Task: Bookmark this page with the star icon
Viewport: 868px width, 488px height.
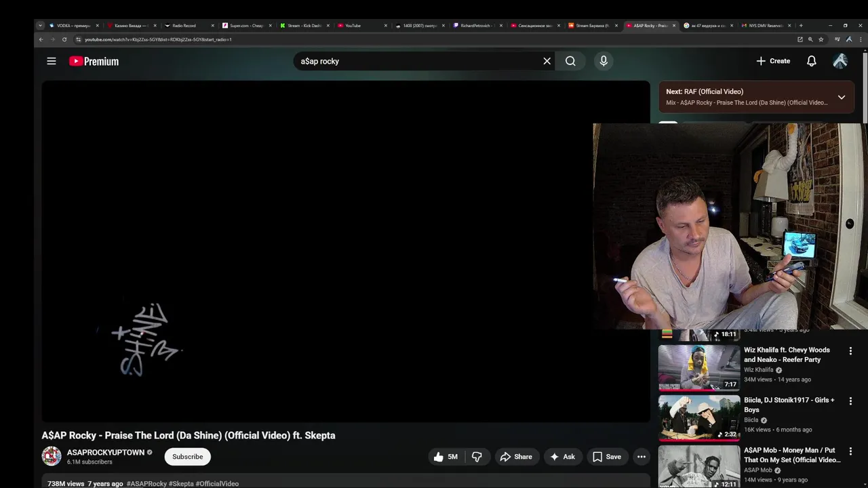Action: tap(821, 39)
